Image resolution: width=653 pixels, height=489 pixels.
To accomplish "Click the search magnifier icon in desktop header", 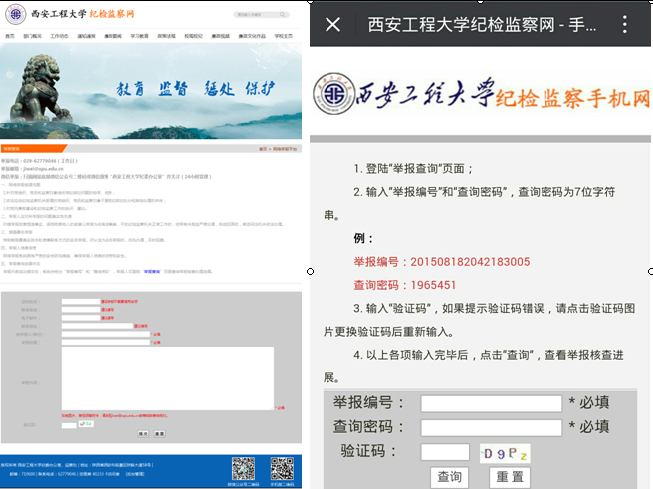I will [282, 15].
